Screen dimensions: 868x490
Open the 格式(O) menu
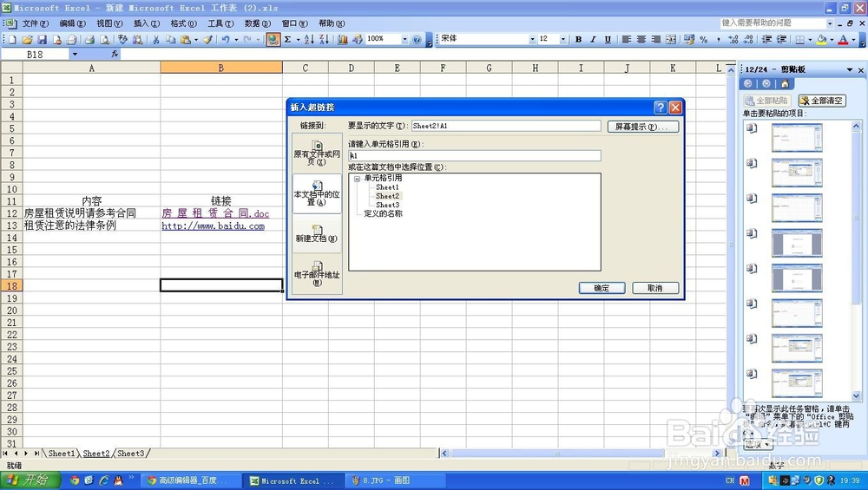pyautogui.click(x=183, y=23)
